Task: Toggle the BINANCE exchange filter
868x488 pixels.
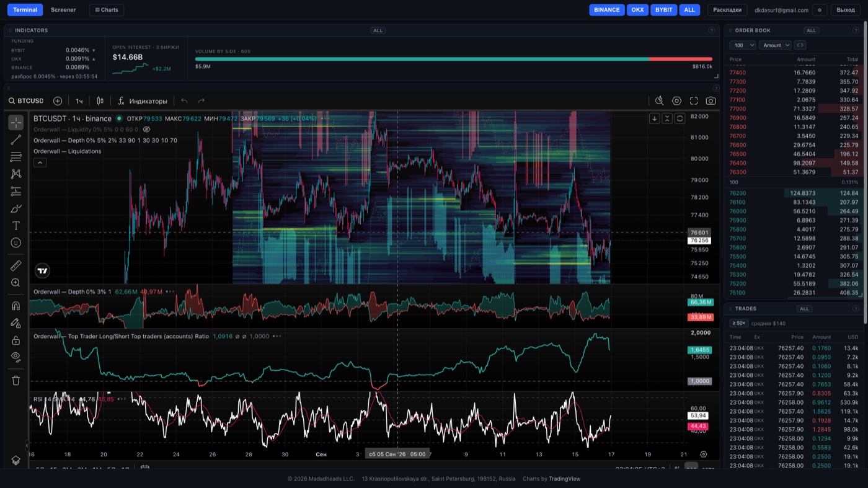Action: [x=607, y=10]
